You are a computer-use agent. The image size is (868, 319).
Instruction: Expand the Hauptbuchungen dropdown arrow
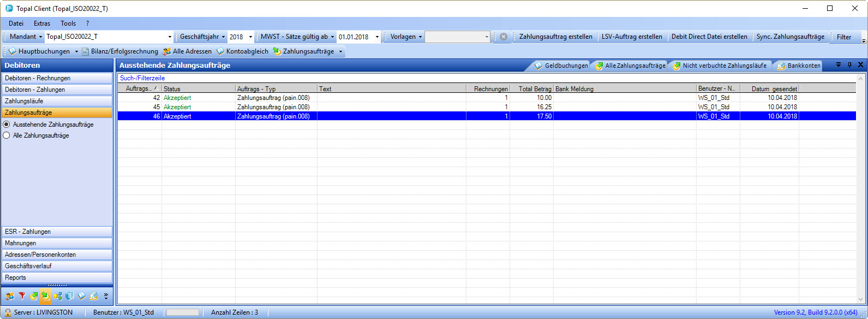[x=76, y=52]
